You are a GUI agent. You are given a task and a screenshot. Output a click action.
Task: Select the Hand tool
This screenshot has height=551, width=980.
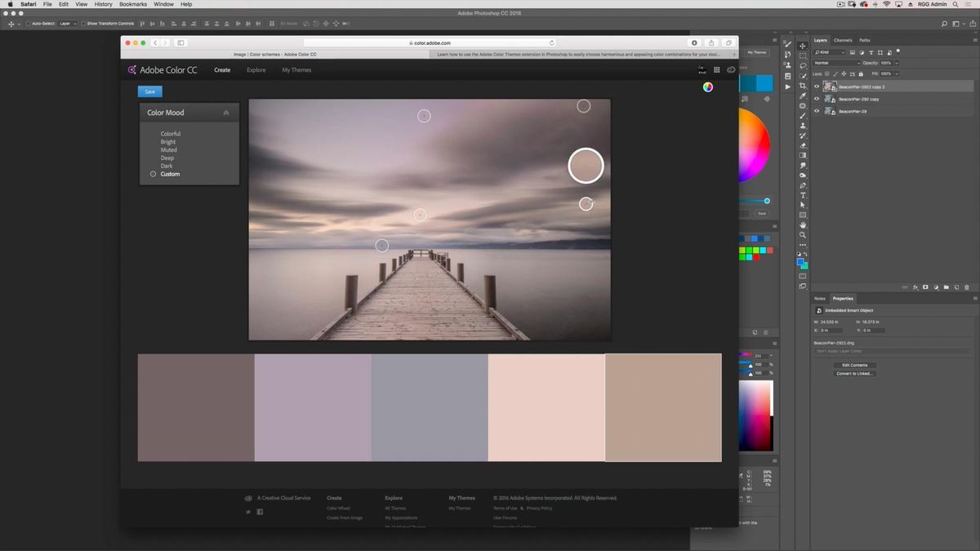[803, 224]
